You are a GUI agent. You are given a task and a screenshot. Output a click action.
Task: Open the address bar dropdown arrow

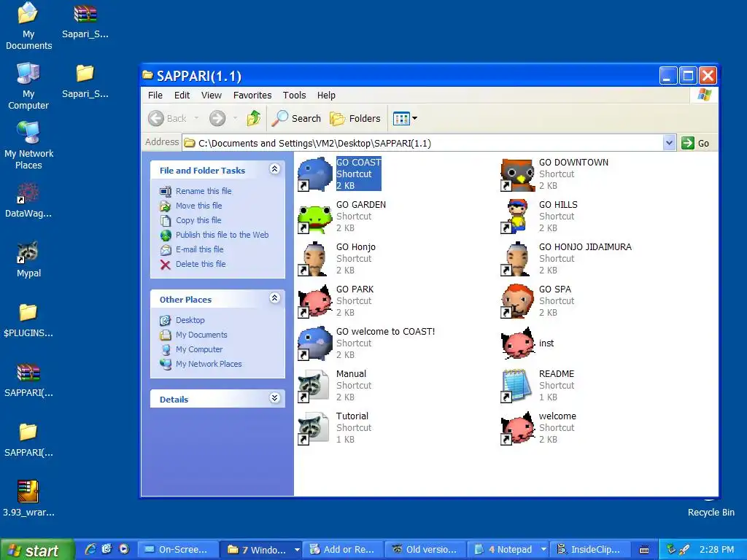670,143
